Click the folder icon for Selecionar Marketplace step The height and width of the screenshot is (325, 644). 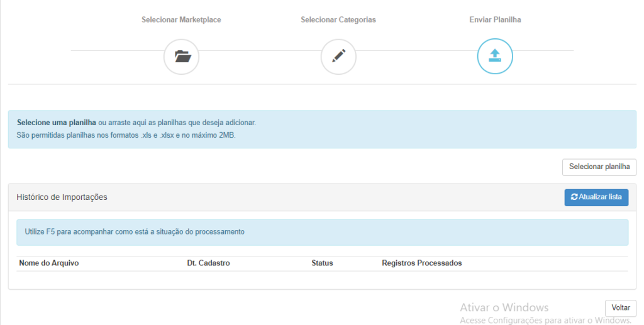pyautogui.click(x=182, y=57)
